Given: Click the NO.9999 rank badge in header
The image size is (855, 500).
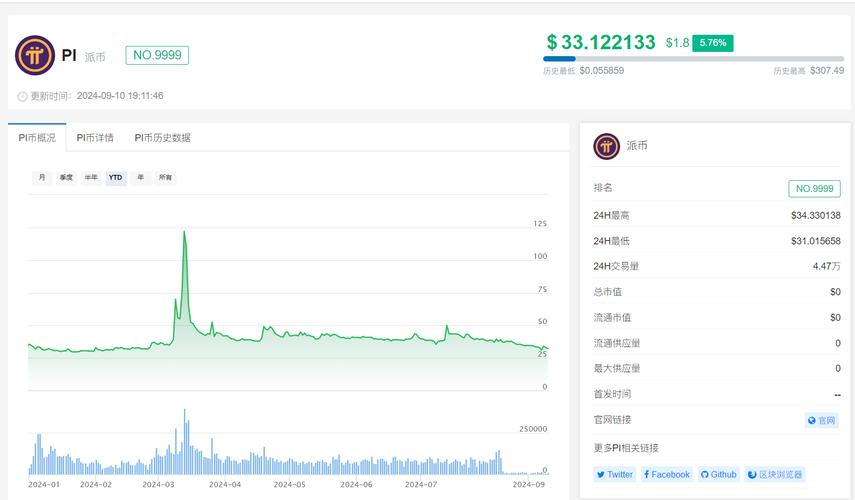Looking at the screenshot, I should [157, 55].
